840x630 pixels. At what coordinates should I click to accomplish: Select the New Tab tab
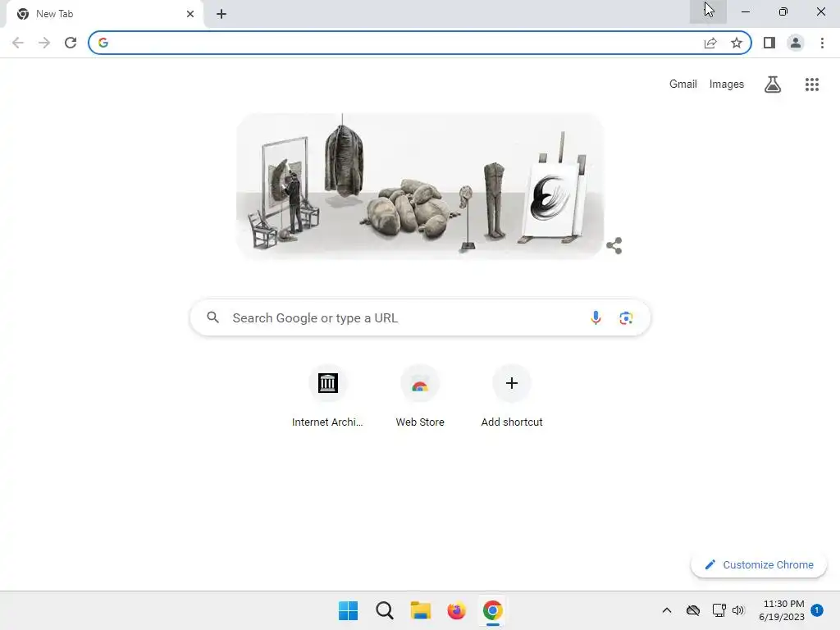click(104, 14)
